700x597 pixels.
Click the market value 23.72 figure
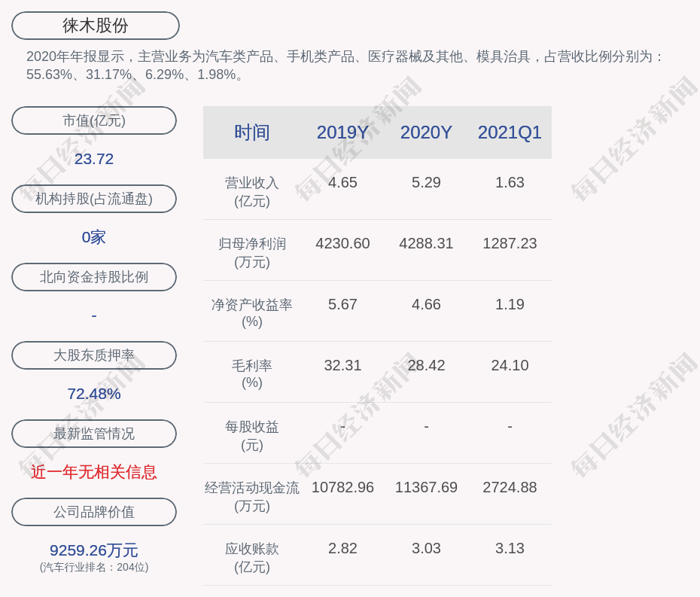pos(94,159)
